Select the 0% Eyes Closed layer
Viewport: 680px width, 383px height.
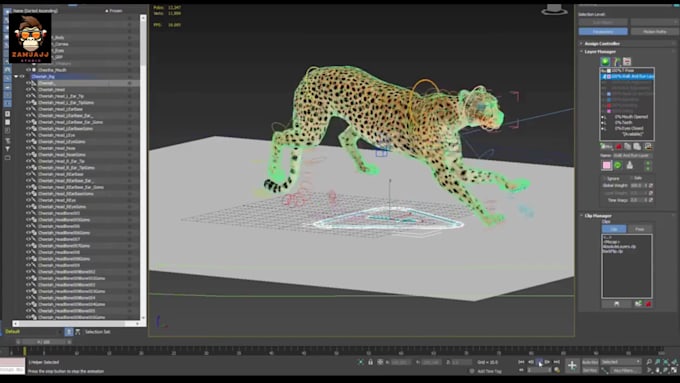[629, 128]
